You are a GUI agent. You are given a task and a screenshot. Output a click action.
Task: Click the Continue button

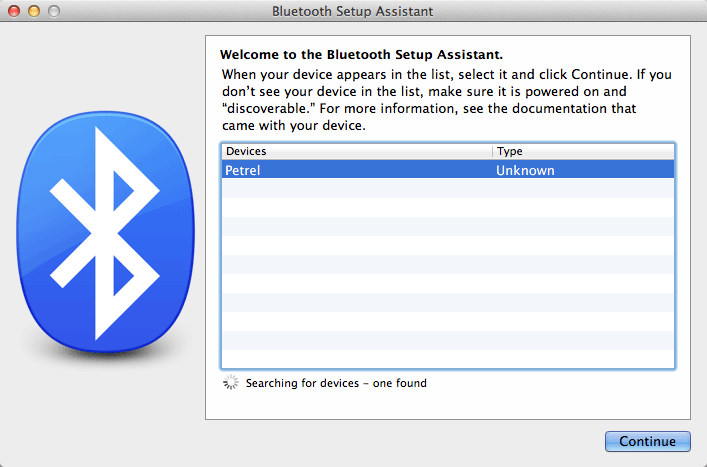[647, 441]
